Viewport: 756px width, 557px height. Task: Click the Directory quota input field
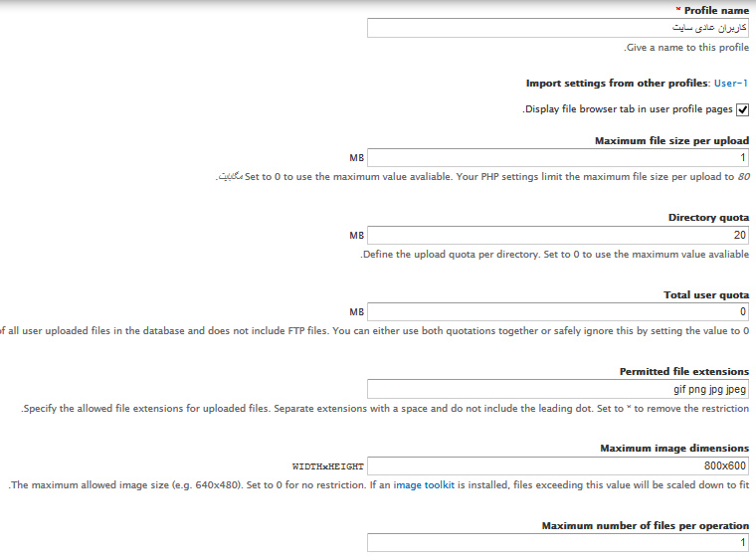[x=558, y=236]
